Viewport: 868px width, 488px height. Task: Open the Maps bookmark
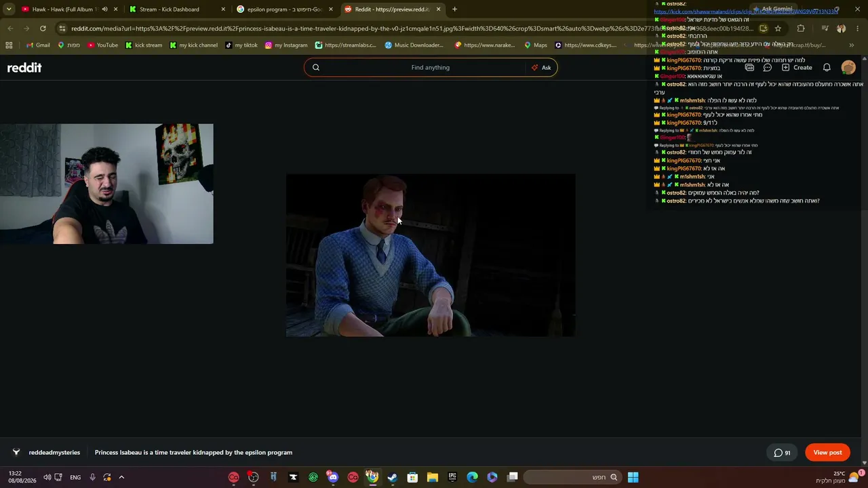(536, 45)
